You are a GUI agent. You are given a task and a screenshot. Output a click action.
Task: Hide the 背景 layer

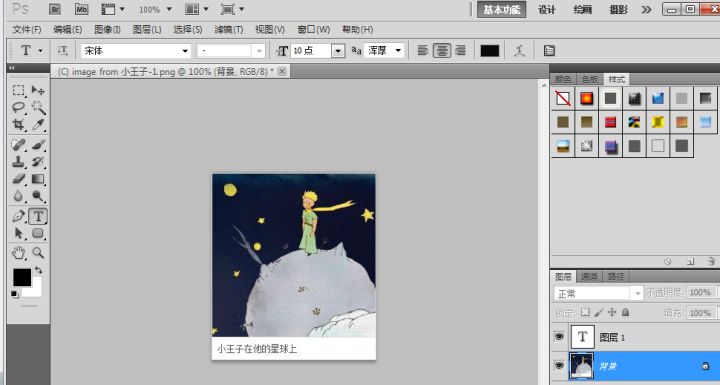559,365
